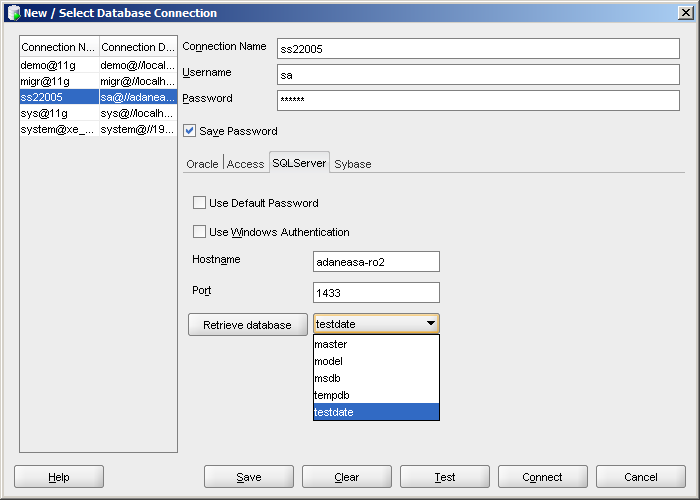Screen dimensions: 700x500
Task: Close the New / Select Database Connection dialog
Action: pos(685,12)
